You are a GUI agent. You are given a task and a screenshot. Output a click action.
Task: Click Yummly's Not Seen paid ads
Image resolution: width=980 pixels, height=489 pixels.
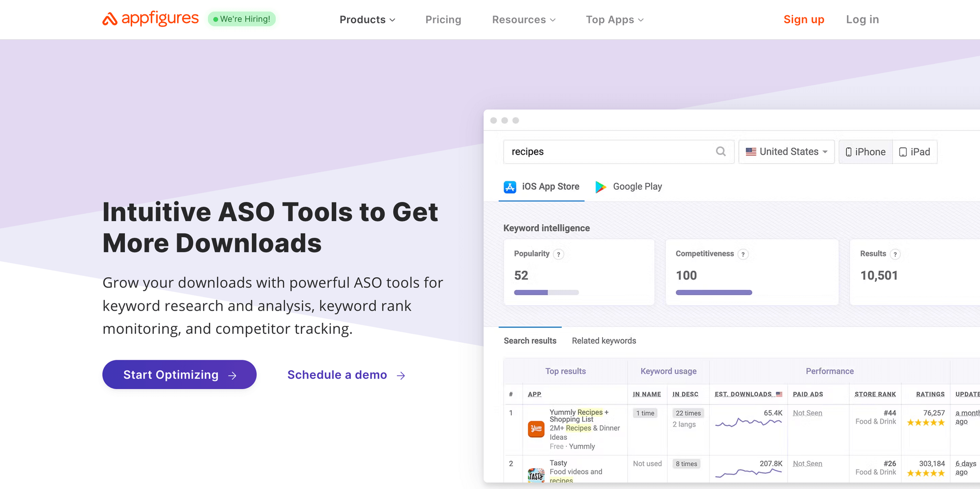[x=807, y=413]
